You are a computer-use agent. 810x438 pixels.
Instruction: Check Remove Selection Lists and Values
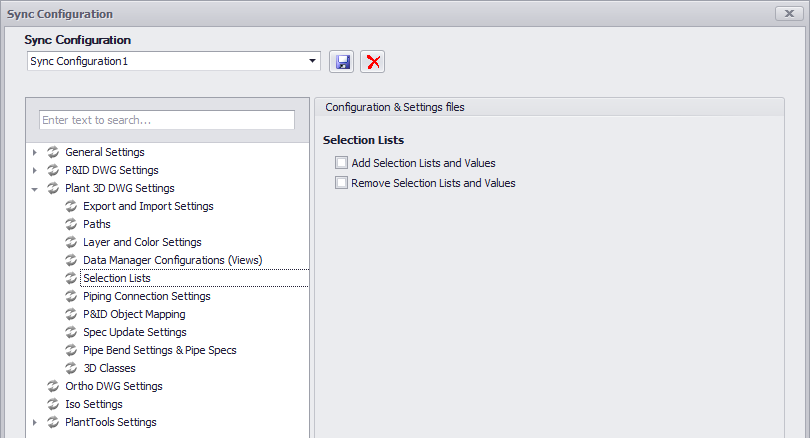coord(341,183)
